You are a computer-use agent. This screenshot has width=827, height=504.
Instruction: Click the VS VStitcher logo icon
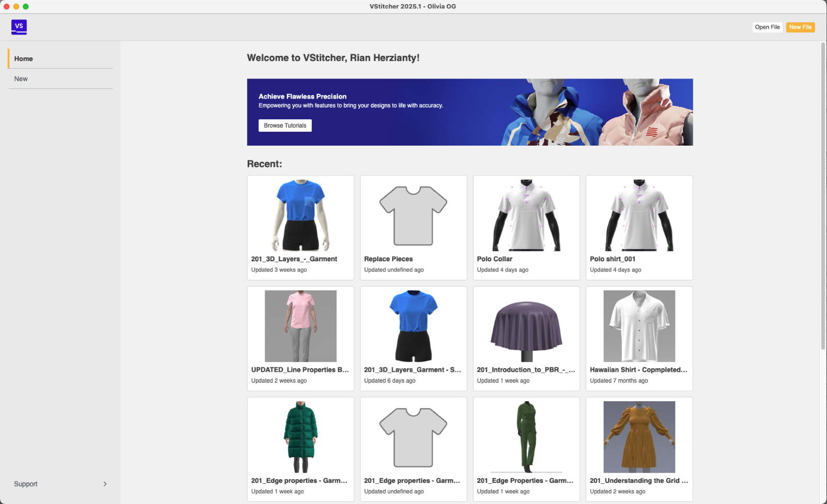pos(19,27)
